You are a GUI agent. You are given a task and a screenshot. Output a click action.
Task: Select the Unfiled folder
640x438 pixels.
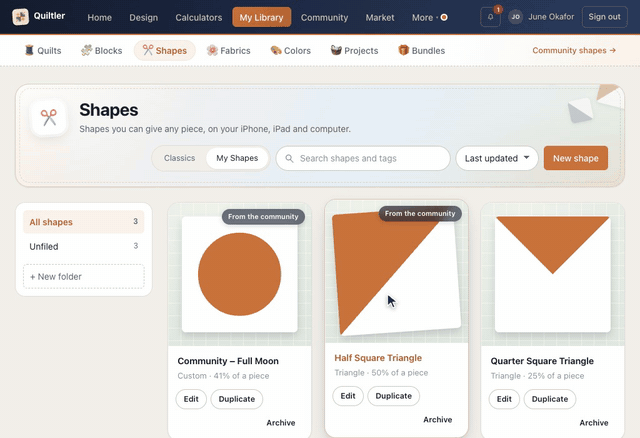point(84,246)
